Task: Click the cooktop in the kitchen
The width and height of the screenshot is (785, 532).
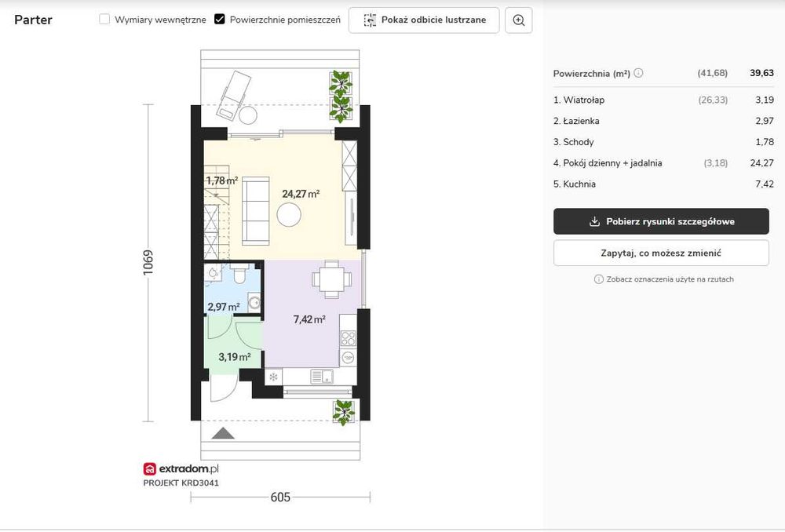Action: click(x=349, y=338)
